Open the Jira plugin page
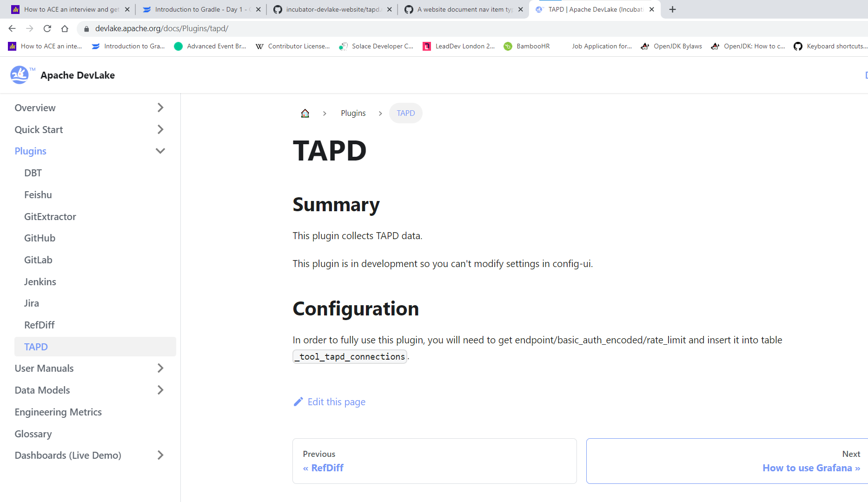This screenshot has height=502, width=868. tap(32, 303)
